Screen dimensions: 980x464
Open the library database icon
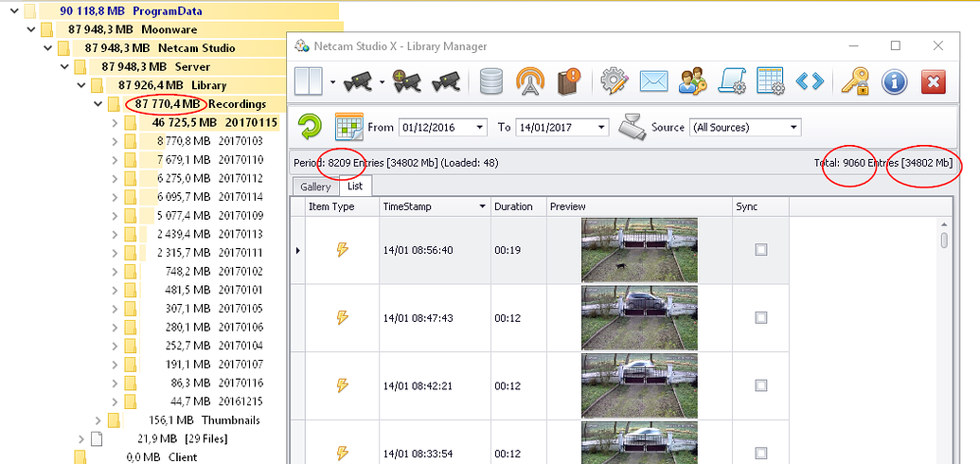pyautogui.click(x=490, y=81)
